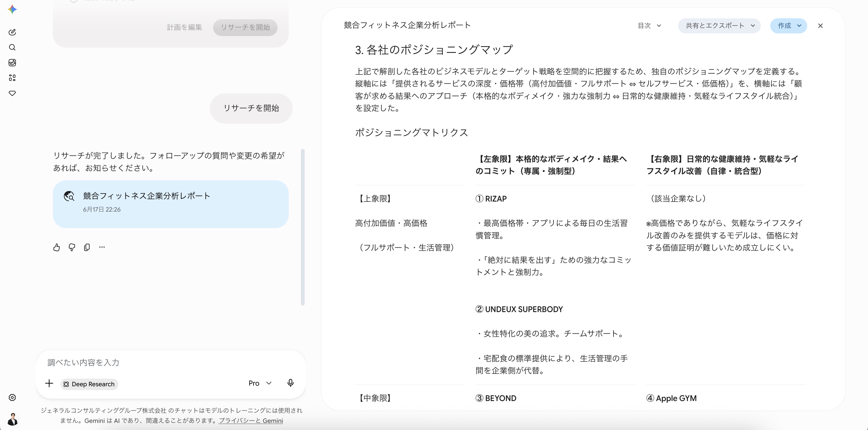Click the chat area vertical scrollbar
Viewport: 868px width, 430px height.
point(303,227)
